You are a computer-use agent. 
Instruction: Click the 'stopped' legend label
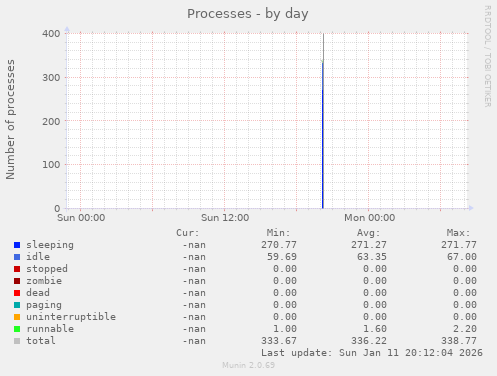click(47, 269)
